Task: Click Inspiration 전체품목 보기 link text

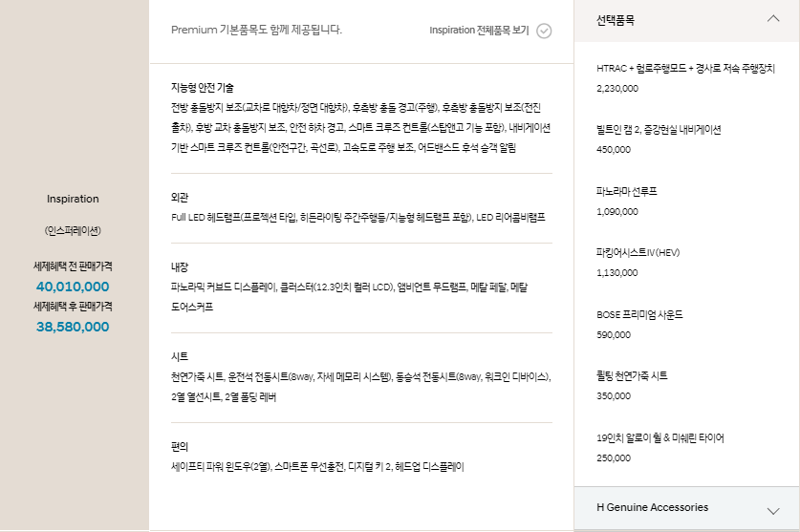Action: 479,31
